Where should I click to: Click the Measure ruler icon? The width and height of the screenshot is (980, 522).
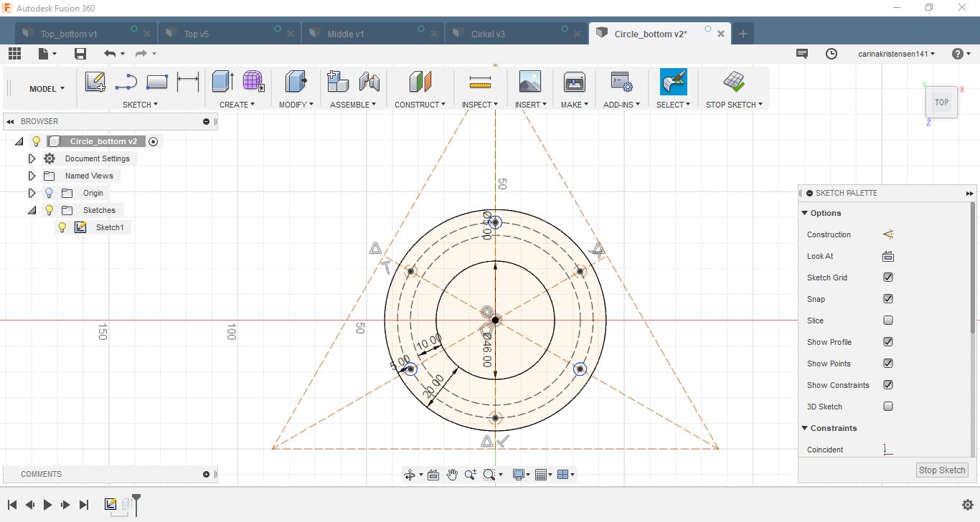480,82
